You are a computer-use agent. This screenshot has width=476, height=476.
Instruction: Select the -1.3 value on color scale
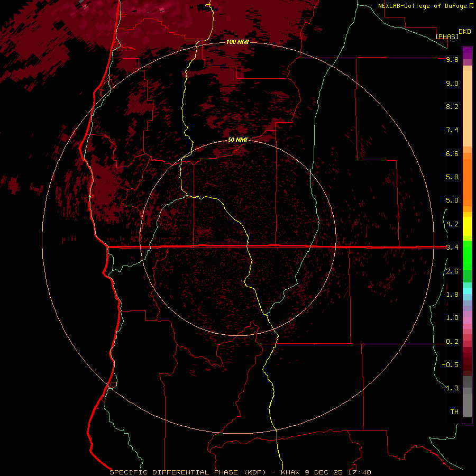point(450,388)
